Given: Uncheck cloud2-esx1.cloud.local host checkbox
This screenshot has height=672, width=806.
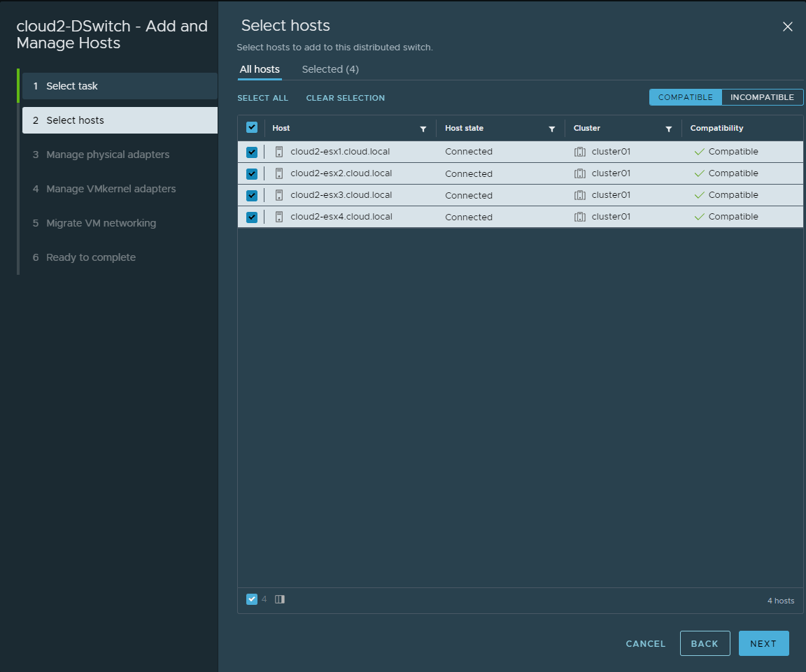Looking at the screenshot, I should point(252,152).
